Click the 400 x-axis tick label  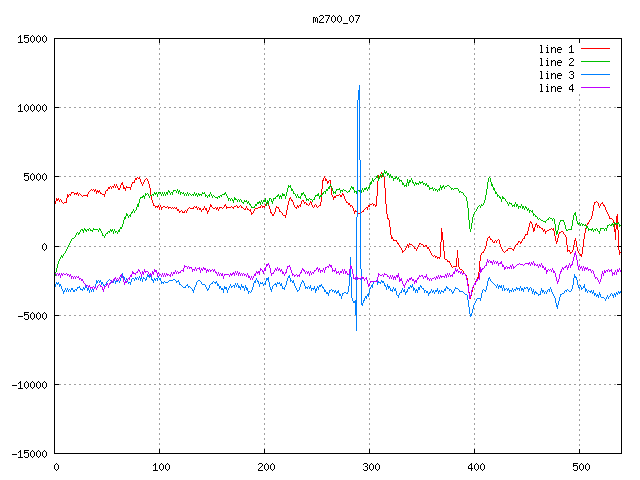tap(475, 467)
